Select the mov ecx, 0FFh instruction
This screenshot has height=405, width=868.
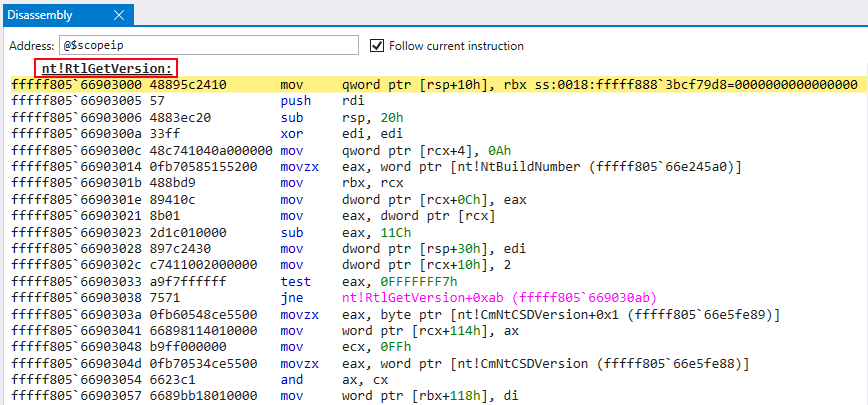[x=342, y=347]
